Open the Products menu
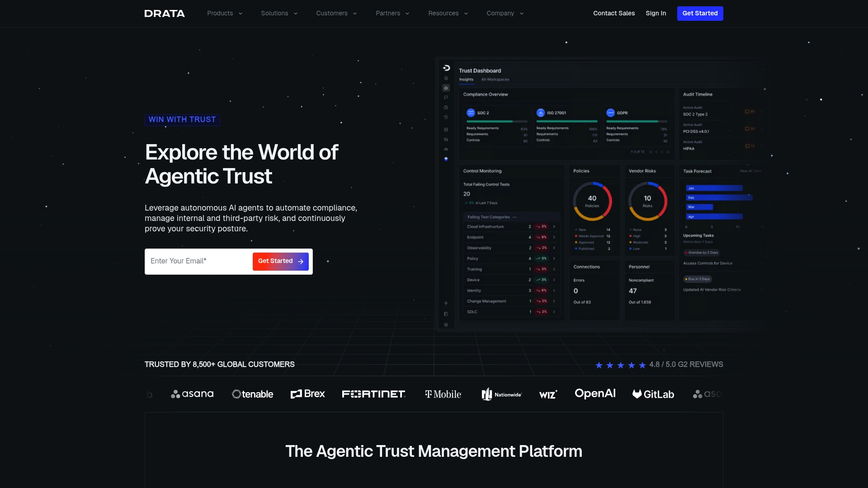 [x=225, y=14]
